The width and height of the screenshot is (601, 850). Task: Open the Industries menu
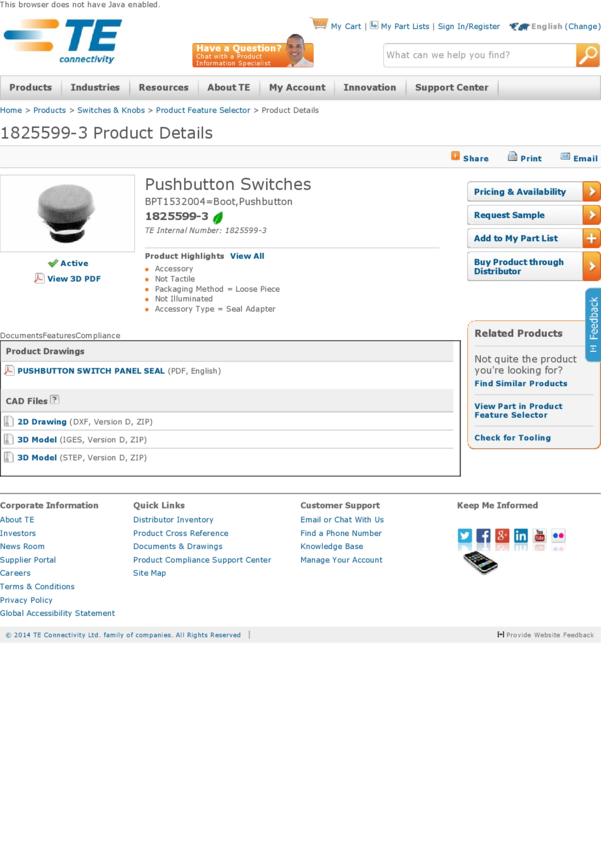[95, 87]
